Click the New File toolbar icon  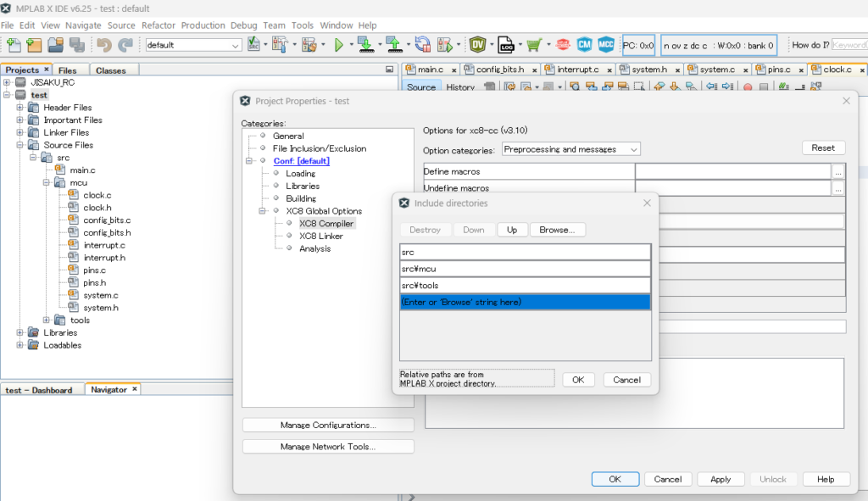tap(13, 45)
